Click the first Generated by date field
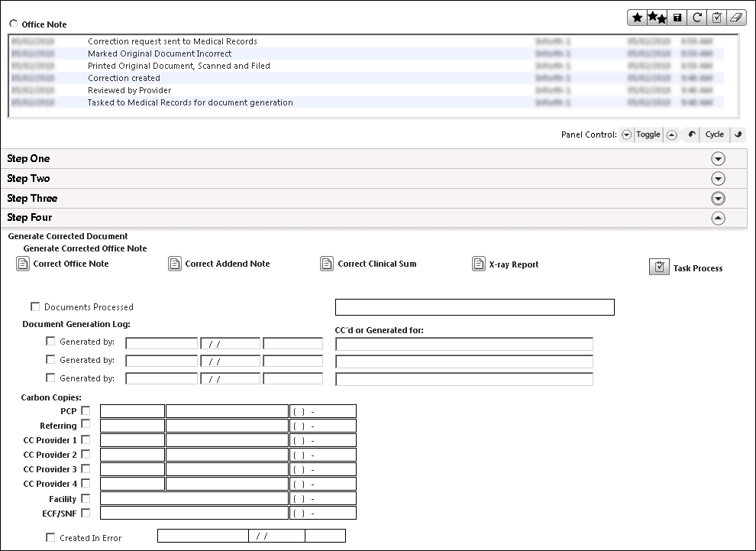756x551 pixels. pyautogui.click(x=231, y=344)
